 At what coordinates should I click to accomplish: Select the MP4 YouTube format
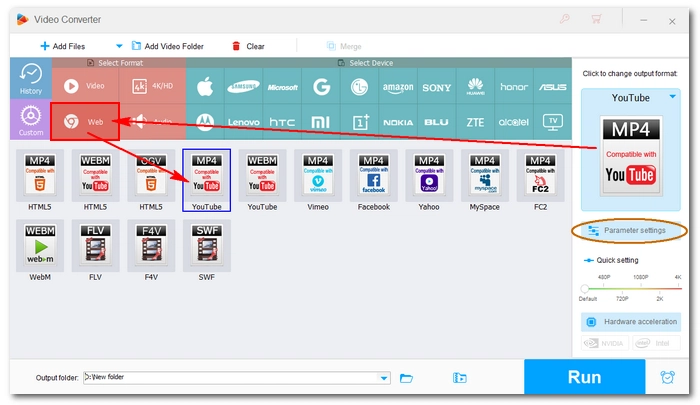point(206,180)
